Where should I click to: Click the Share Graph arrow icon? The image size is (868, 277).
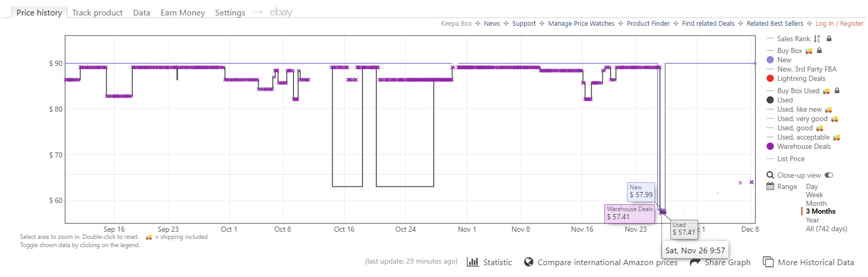pos(695,262)
